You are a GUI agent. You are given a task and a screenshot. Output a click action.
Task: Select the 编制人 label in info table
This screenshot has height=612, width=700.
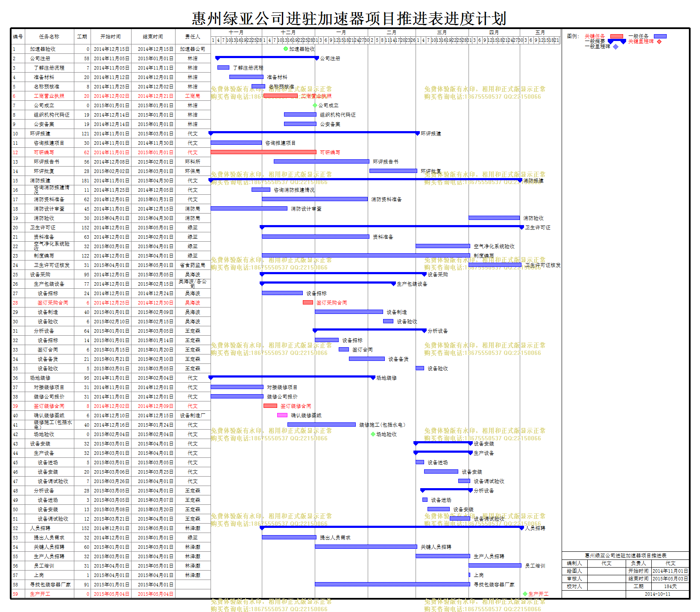tap(574, 563)
